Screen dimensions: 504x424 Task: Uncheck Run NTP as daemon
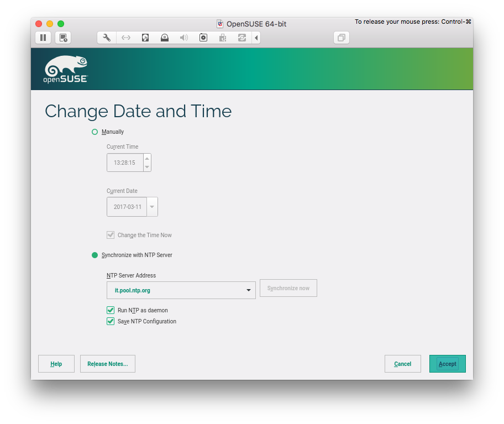(111, 310)
